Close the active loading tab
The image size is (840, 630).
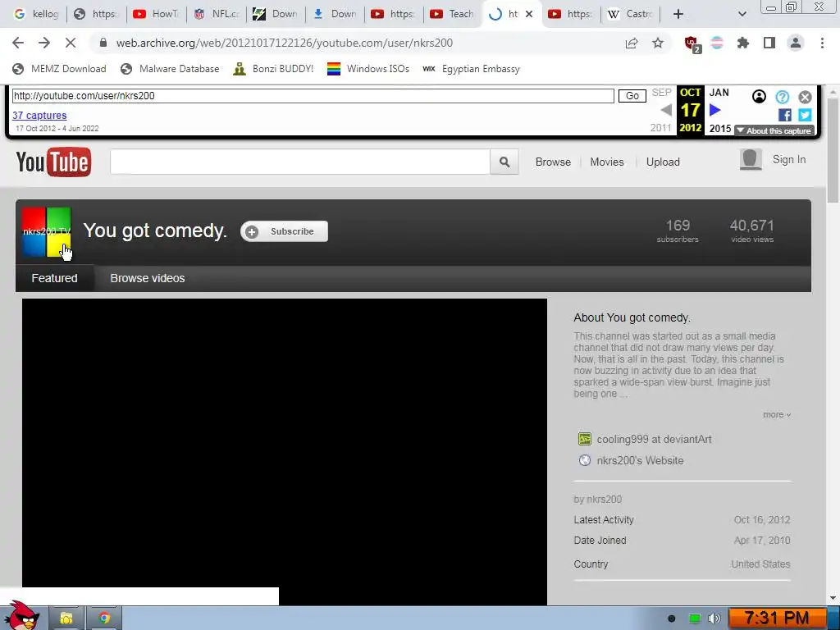529,14
